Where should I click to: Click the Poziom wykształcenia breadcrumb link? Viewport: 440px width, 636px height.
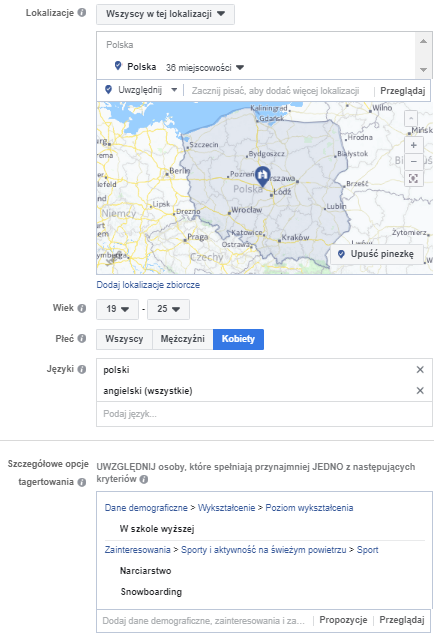[309, 508]
